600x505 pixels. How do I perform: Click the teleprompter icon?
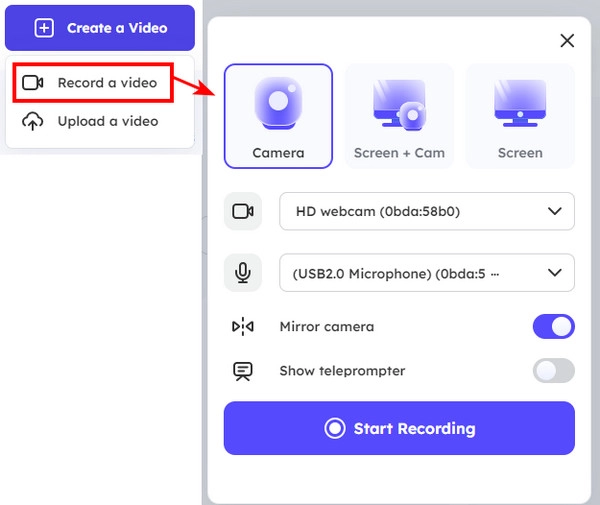coord(243,371)
